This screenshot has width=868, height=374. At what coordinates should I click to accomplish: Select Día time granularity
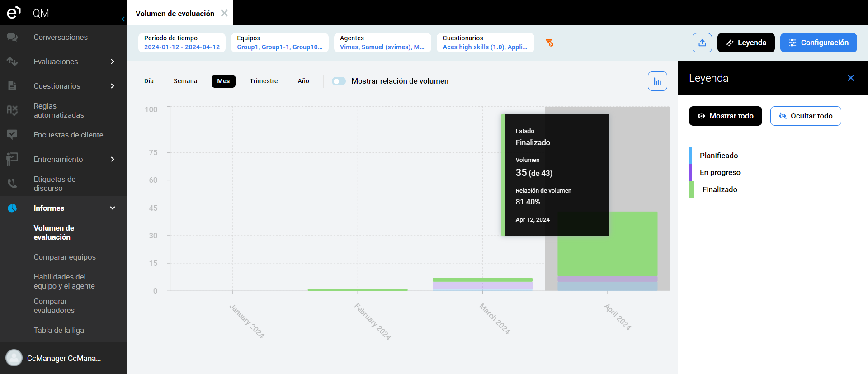pyautogui.click(x=149, y=81)
